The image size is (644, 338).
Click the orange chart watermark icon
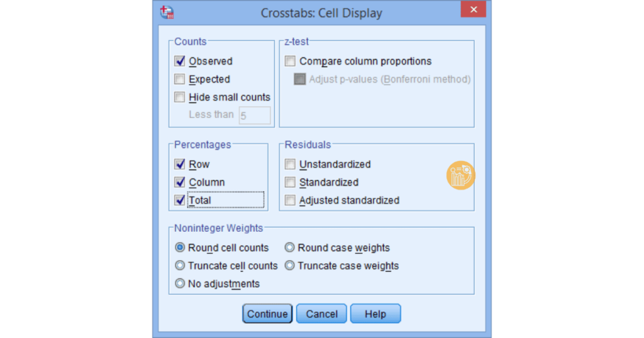(x=460, y=175)
